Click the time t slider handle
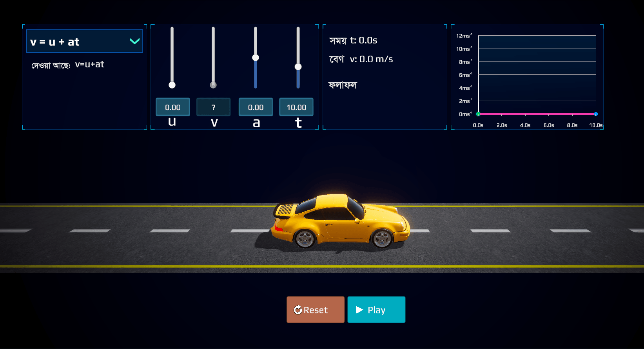This screenshot has height=349, width=644. click(x=298, y=67)
